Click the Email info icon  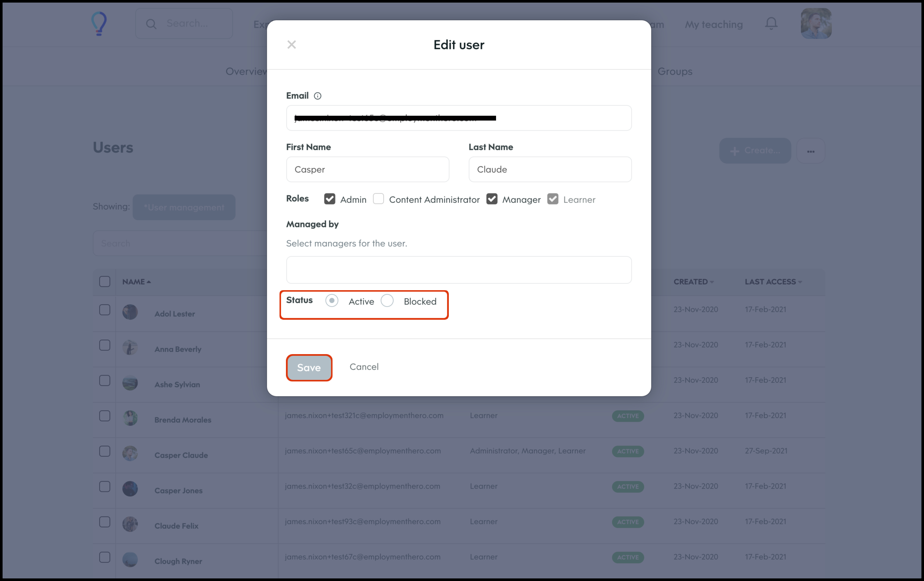(x=317, y=96)
